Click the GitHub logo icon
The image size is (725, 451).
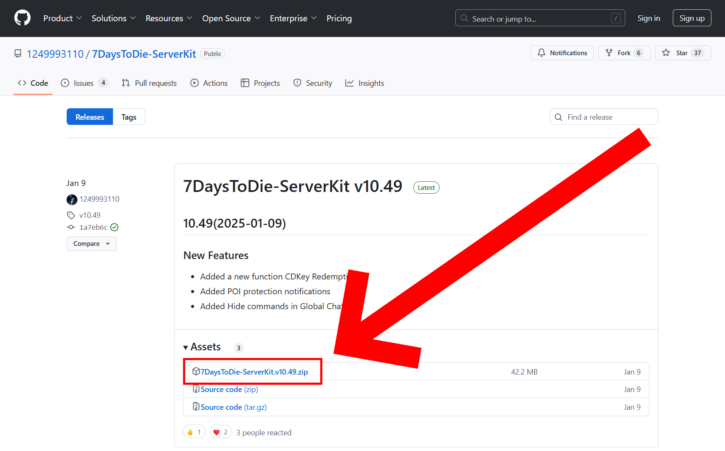tap(22, 18)
